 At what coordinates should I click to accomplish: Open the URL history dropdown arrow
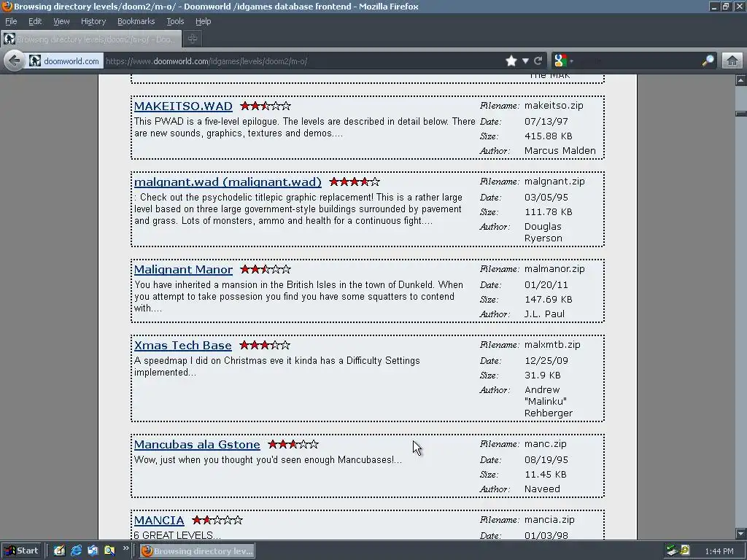click(525, 61)
